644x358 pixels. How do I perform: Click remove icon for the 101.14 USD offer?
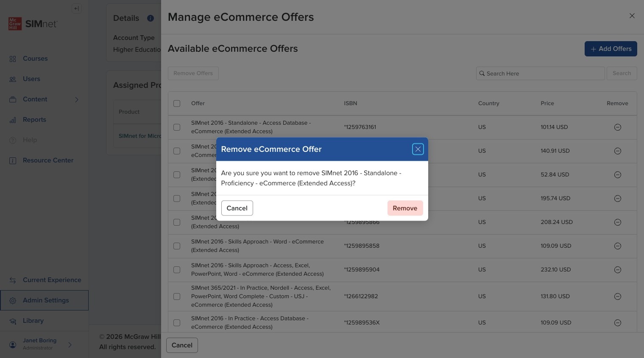tap(618, 127)
